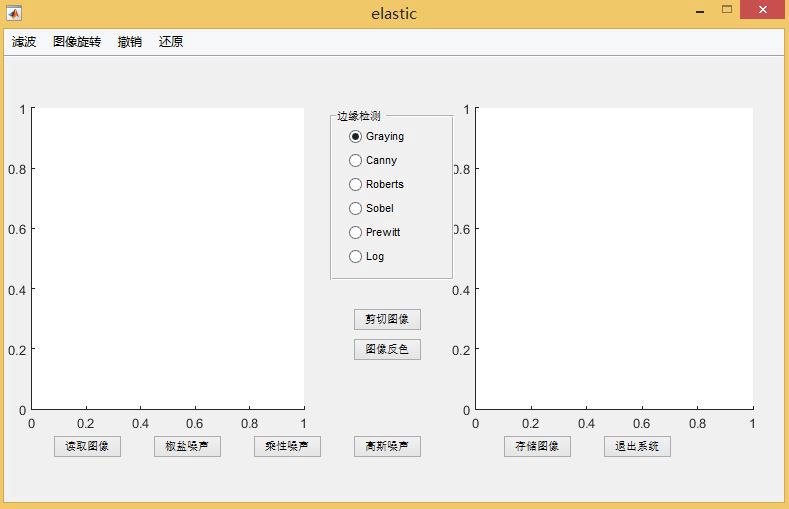Click the 还原 menu item

pyautogui.click(x=171, y=42)
